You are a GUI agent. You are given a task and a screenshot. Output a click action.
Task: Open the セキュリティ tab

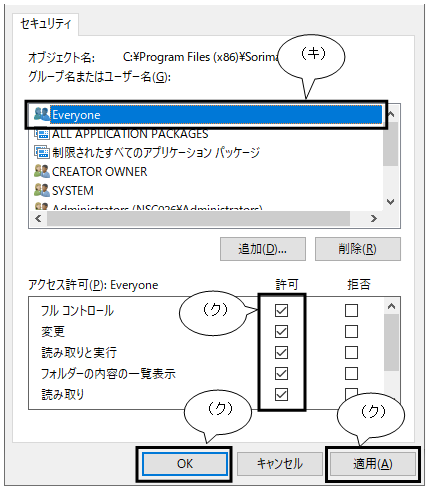[x=45, y=24]
